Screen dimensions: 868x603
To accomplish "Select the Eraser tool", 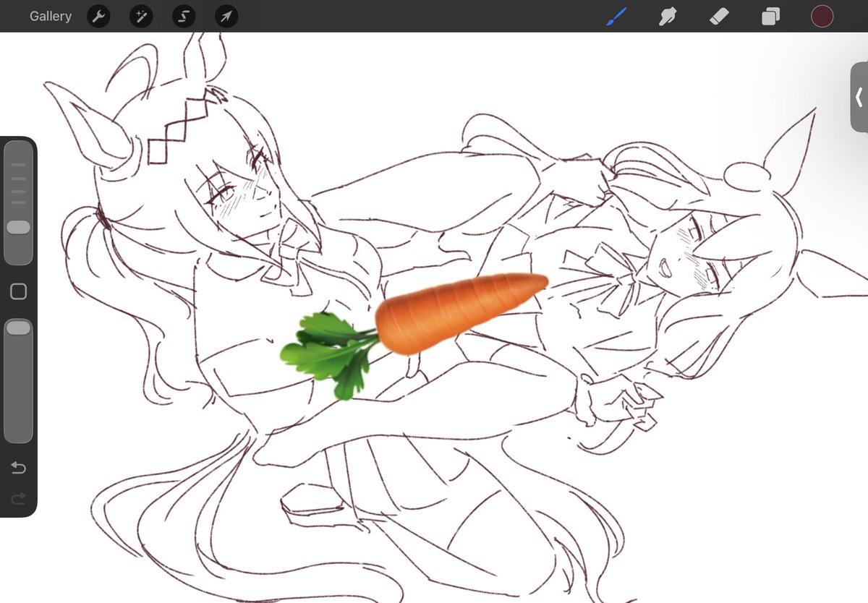I will [719, 16].
